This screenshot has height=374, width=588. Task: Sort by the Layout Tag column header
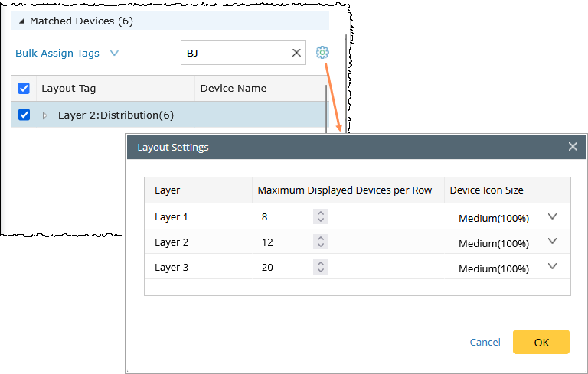pyautogui.click(x=69, y=89)
